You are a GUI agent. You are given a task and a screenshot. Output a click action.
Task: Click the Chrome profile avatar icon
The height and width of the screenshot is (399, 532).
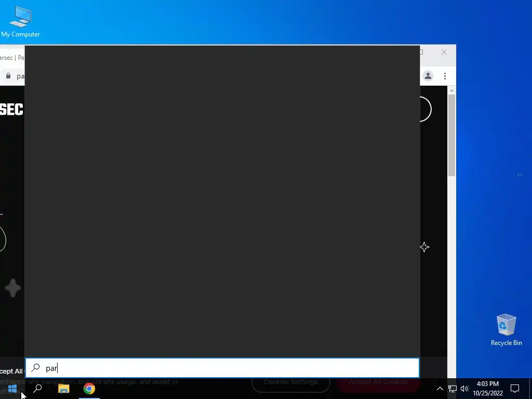tap(428, 76)
